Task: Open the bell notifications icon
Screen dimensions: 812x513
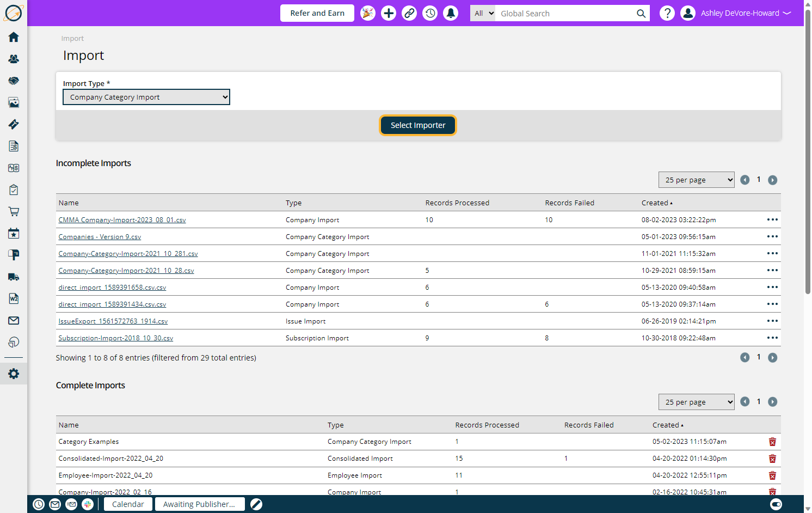Action: click(451, 13)
